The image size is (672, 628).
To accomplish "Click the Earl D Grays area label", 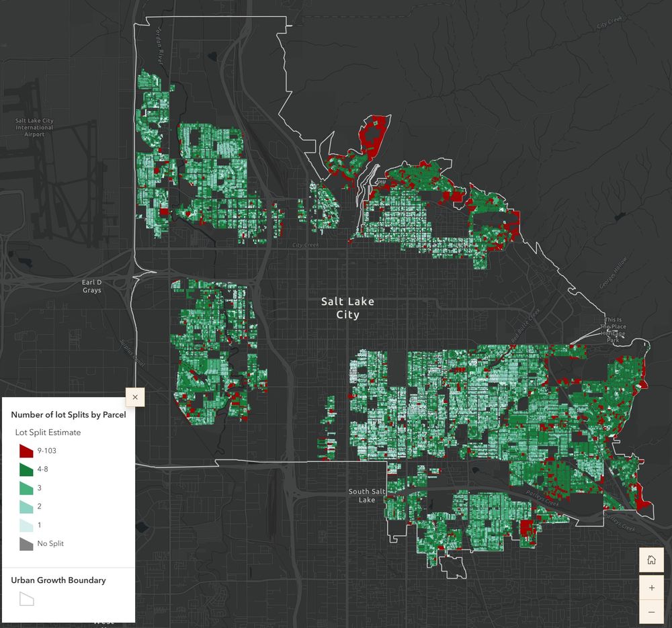I will (x=91, y=286).
